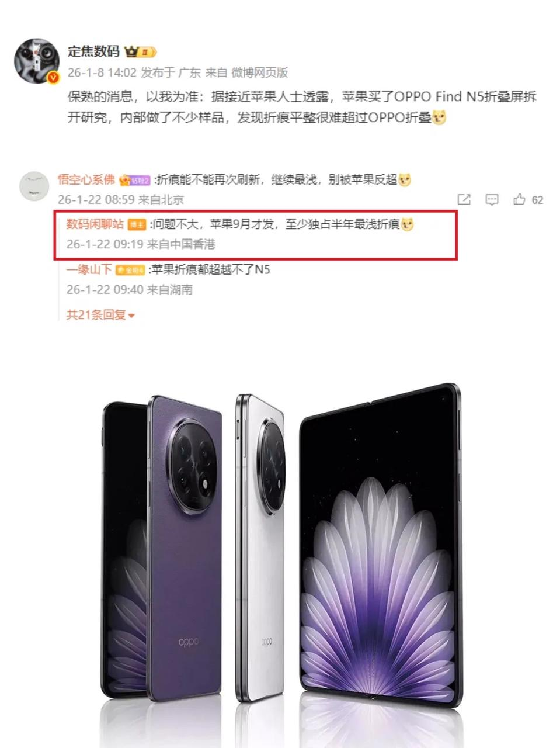The image size is (560, 748).
Task: Reply using the comment bubble icon
Action: click(492, 200)
